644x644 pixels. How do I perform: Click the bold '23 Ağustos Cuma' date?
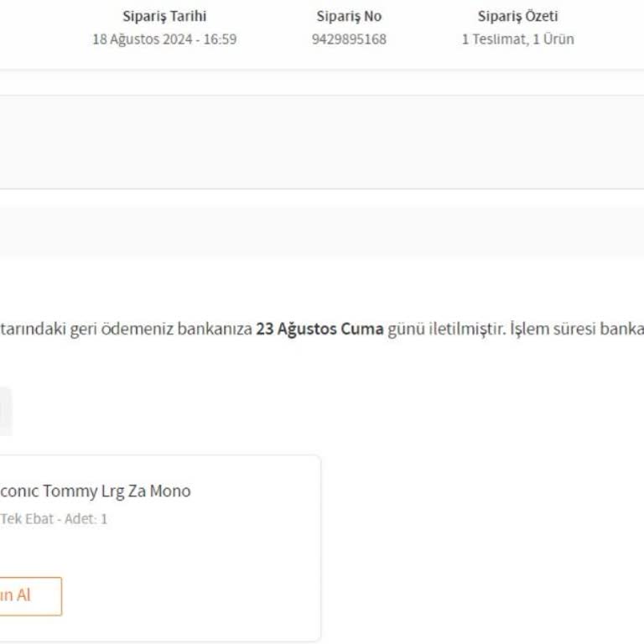pyautogui.click(x=319, y=329)
